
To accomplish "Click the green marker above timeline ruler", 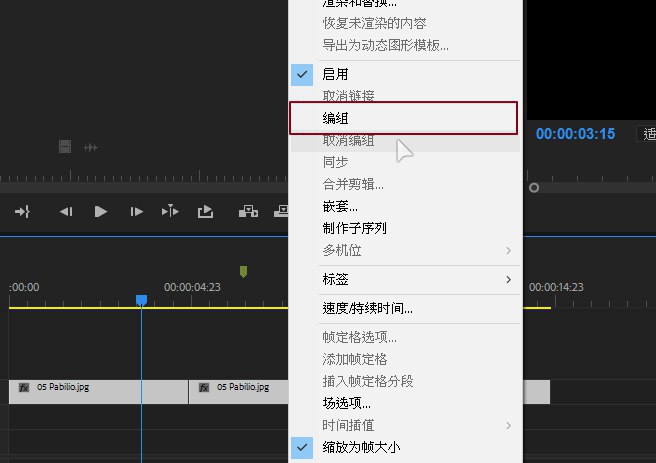I will (x=243, y=271).
